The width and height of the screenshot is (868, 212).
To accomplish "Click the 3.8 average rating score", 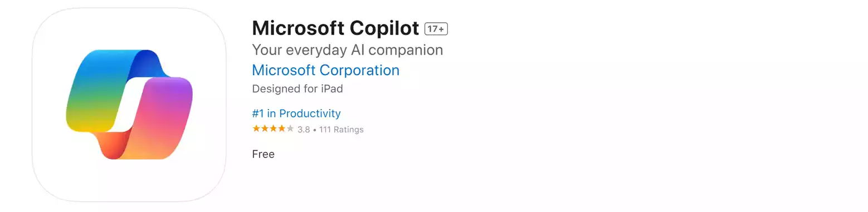I will [304, 130].
